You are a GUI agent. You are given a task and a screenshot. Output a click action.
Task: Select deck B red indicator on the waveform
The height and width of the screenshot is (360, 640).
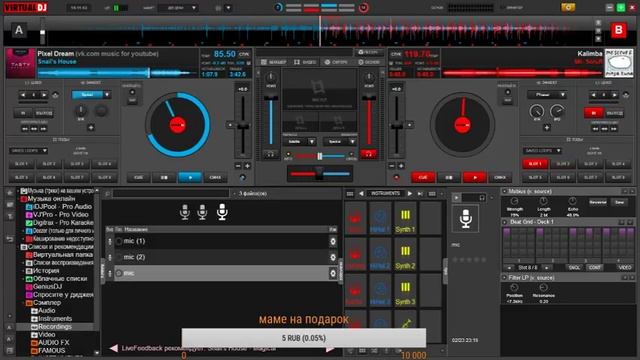point(619,30)
